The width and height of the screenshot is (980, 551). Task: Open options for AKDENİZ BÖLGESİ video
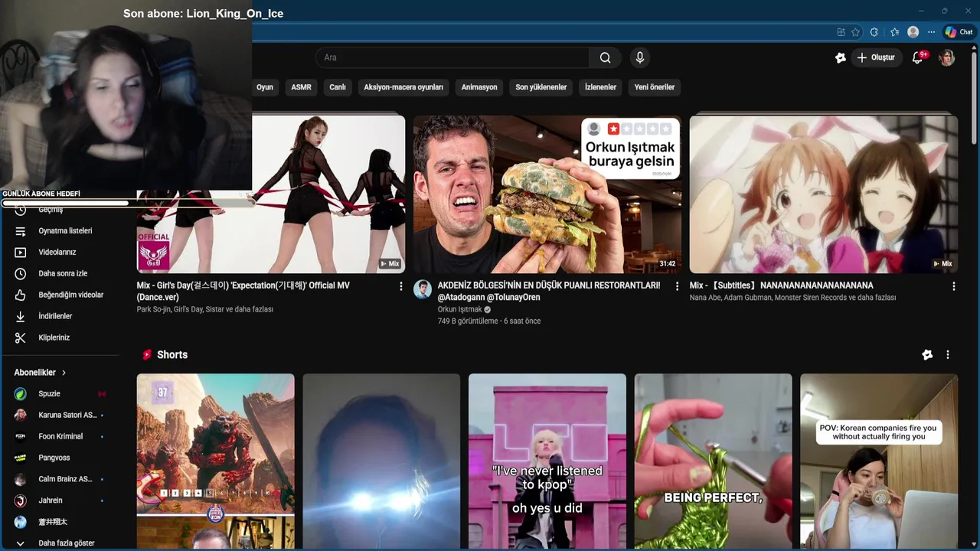point(677,286)
